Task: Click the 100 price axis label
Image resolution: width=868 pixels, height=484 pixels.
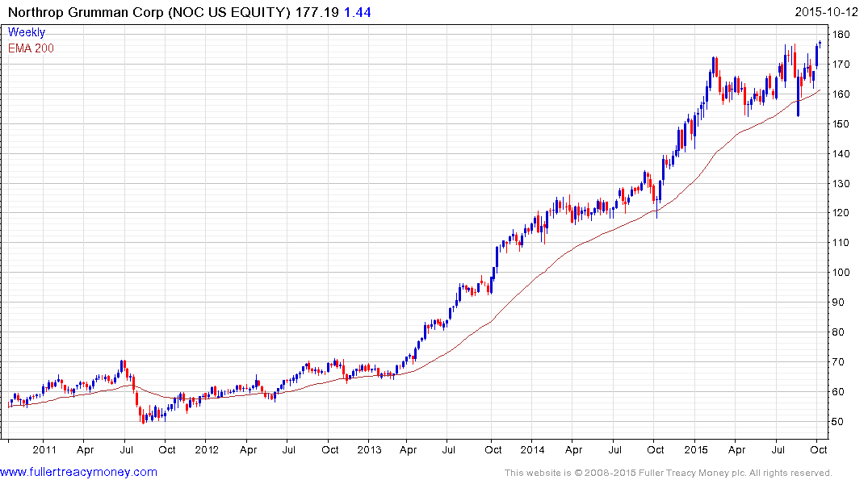Action: (x=841, y=273)
